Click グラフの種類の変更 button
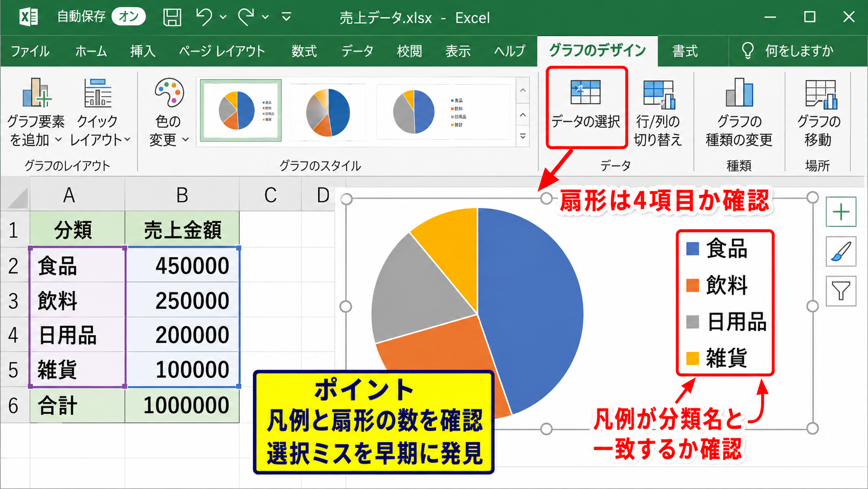The height and width of the screenshot is (489, 868). click(739, 112)
